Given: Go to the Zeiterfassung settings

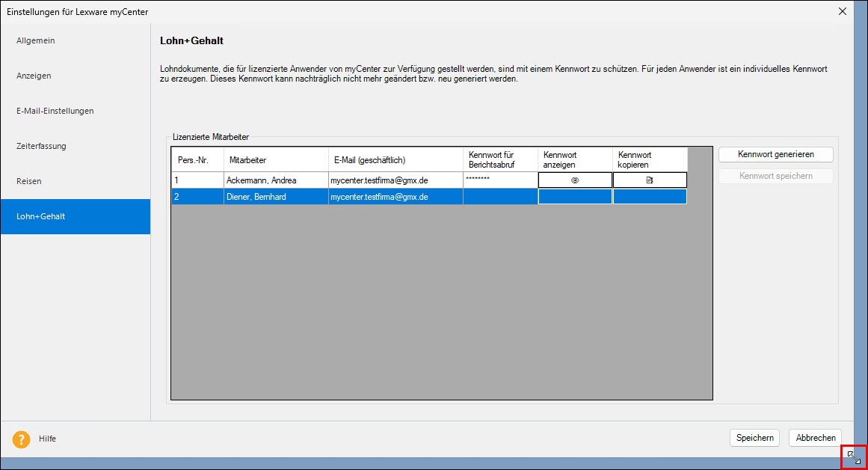Looking at the screenshot, I should pos(41,146).
